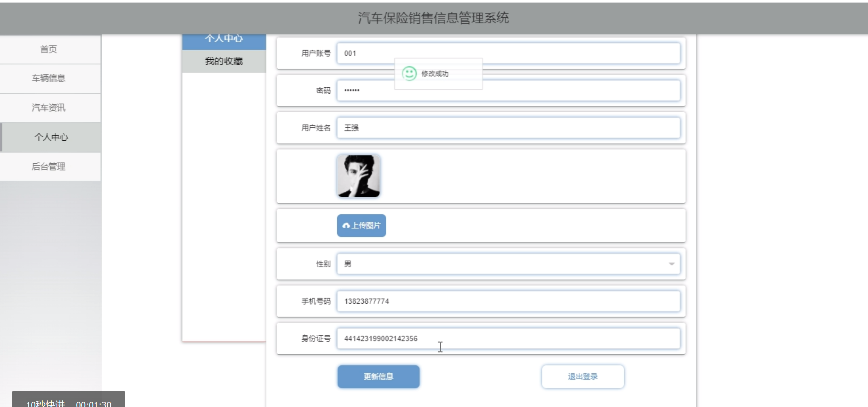Screen dimensions: 868x407
Task: Click the text cursor in 身份证号 field
Action: click(x=440, y=347)
